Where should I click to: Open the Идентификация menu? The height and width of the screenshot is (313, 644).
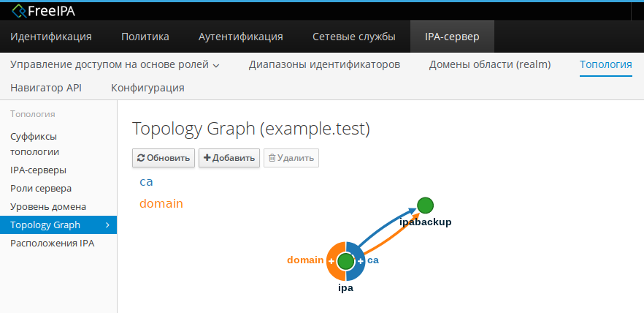(51, 37)
